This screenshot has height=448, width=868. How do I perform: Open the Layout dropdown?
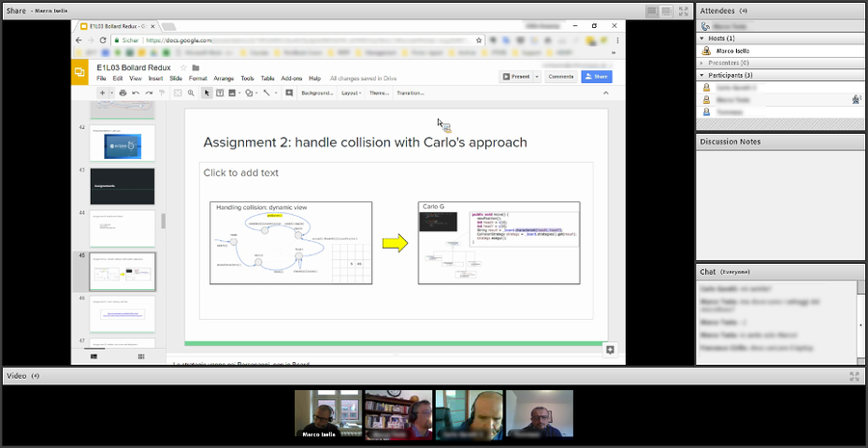(x=351, y=93)
